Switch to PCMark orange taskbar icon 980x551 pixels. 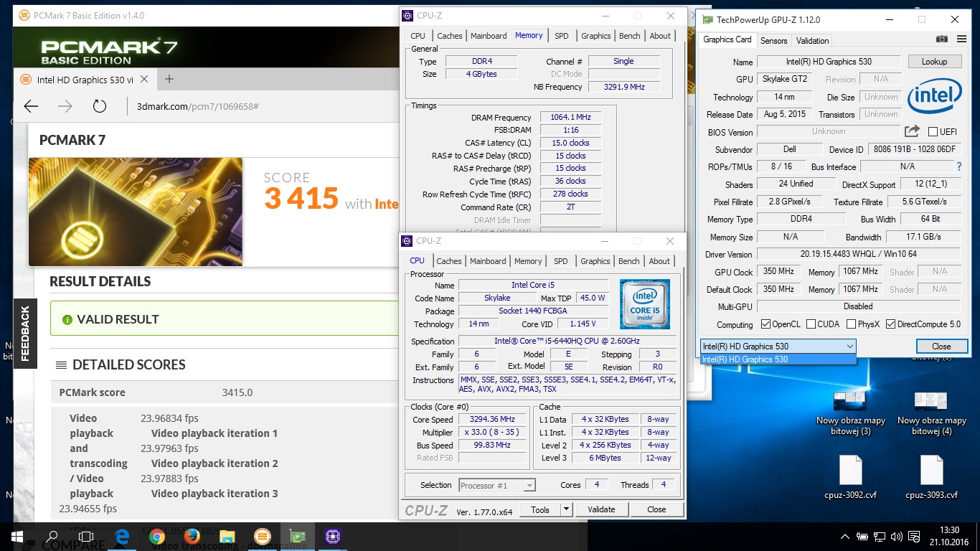pyautogui.click(x=262, y=536)
